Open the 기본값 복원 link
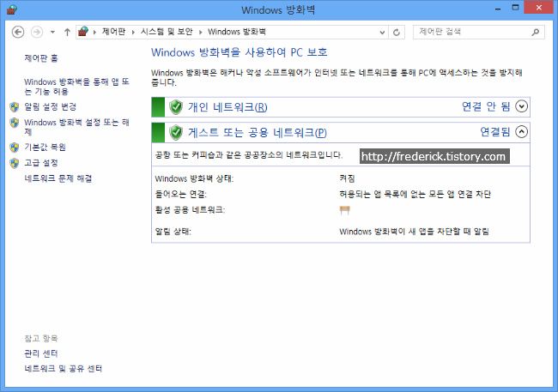 [x=45, y=147]
